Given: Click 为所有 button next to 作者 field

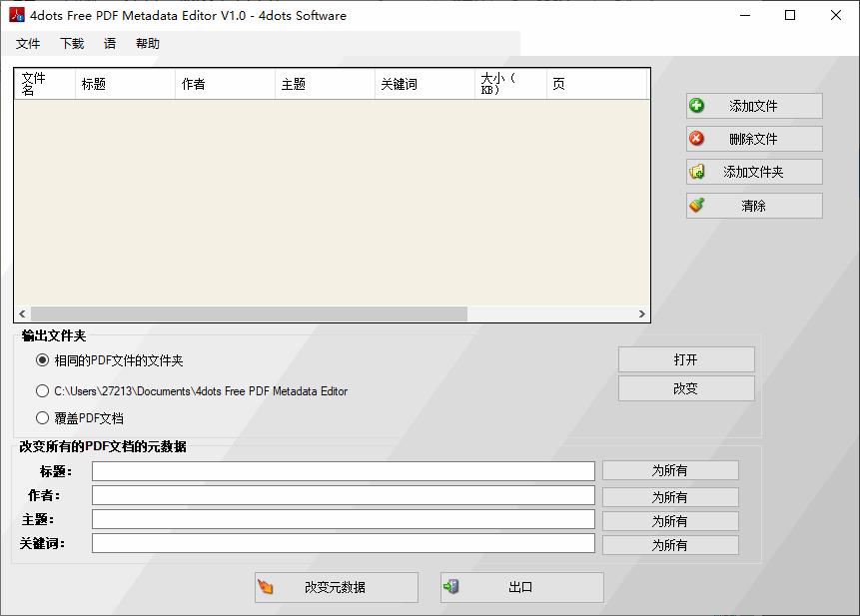Looking at the screenshot, I should click(x=670, y=497).
